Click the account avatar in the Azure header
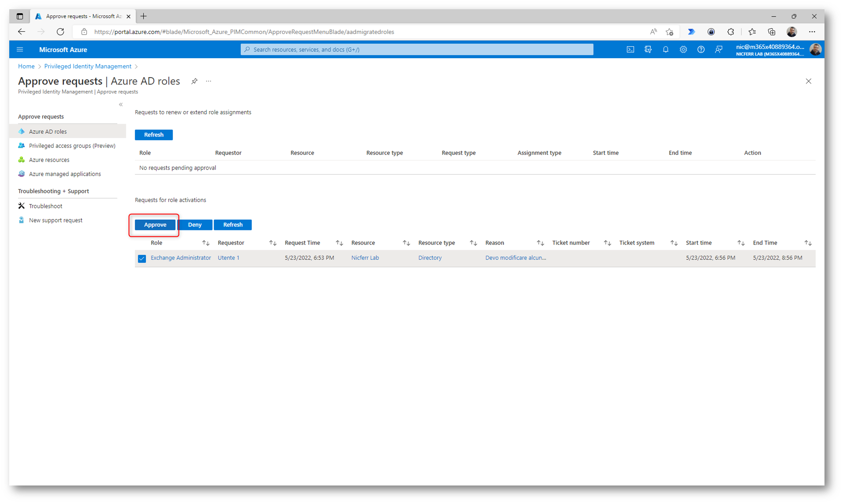843x504 pixels. [815, 49]
